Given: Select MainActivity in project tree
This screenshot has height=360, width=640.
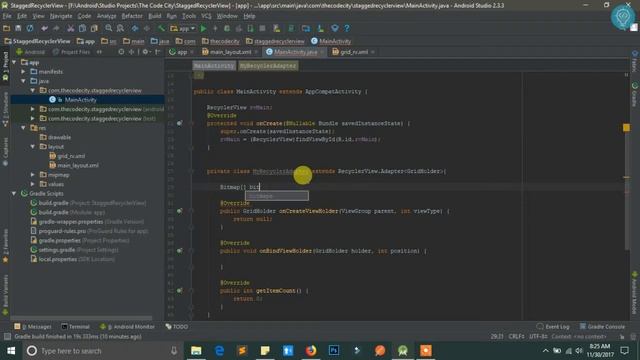Looking at the screenshot, I should click(80, 100).
